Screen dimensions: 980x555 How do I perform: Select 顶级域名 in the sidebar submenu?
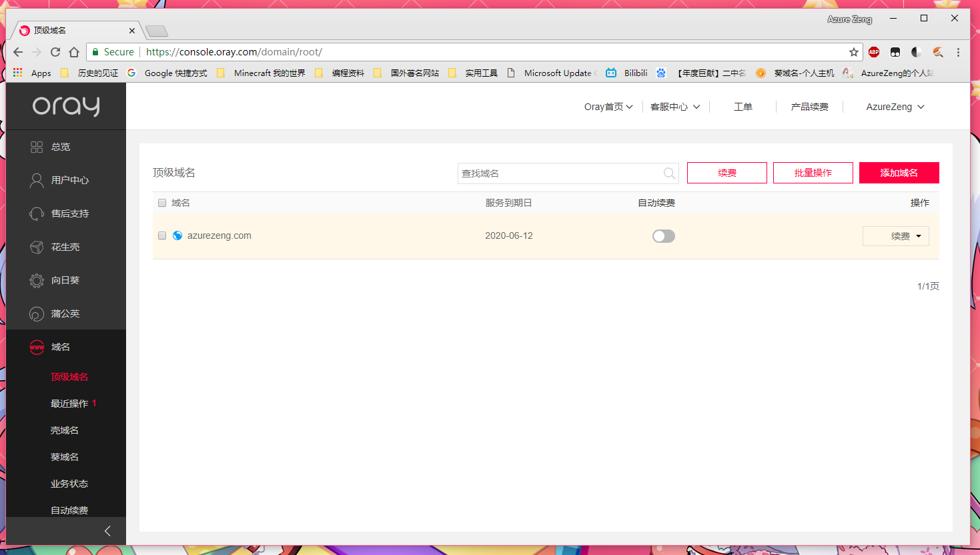(x=69, y=377)
